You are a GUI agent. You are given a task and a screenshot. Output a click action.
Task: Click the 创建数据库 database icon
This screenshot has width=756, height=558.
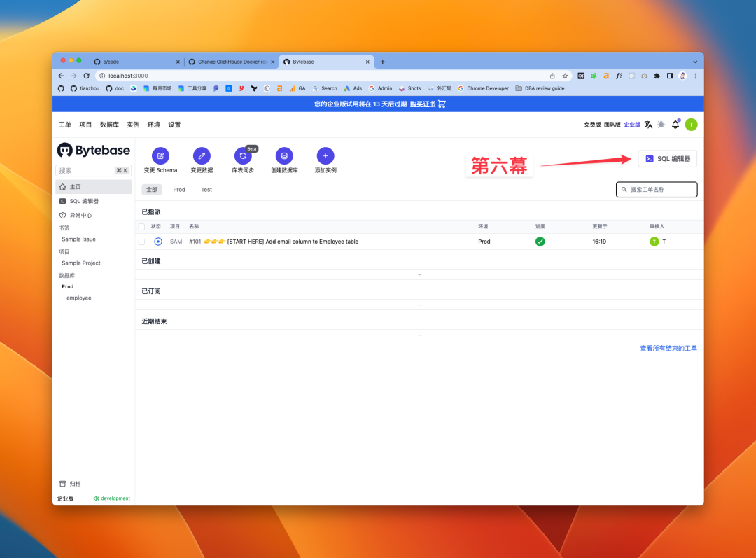tap(284, 155)
